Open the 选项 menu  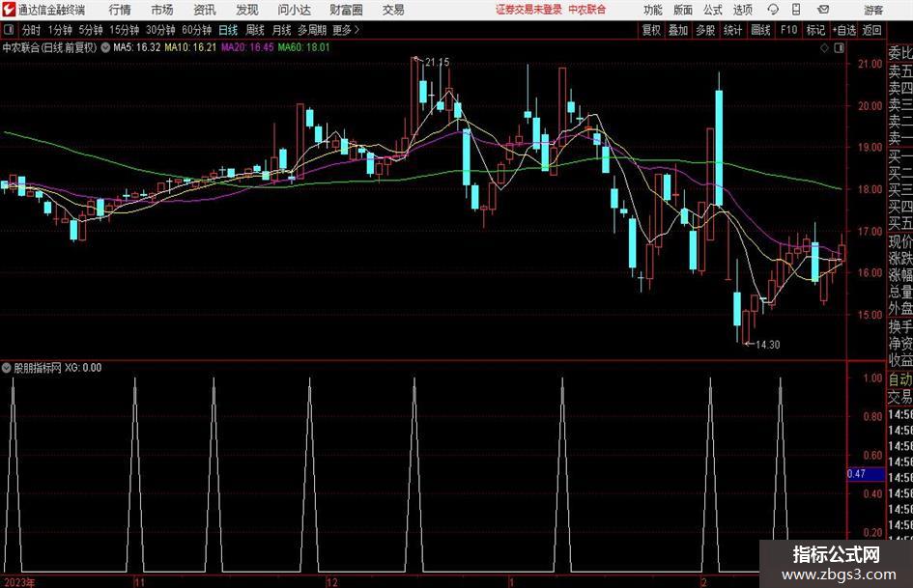click(x=742, y=10)
